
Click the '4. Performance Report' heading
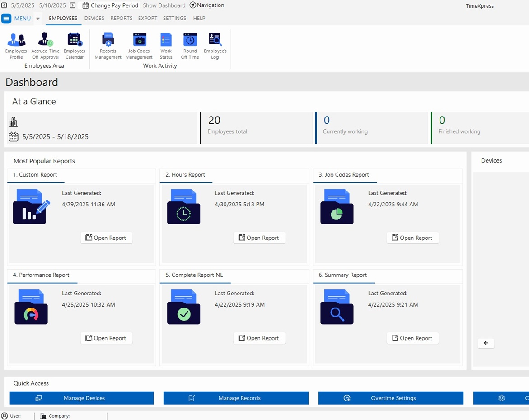pos(41,275)
